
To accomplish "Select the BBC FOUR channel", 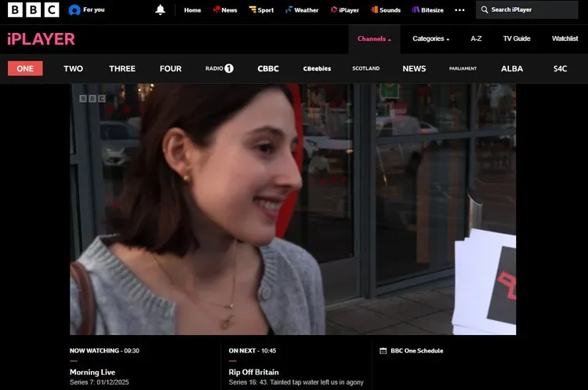I will click(x=171, y=69).
